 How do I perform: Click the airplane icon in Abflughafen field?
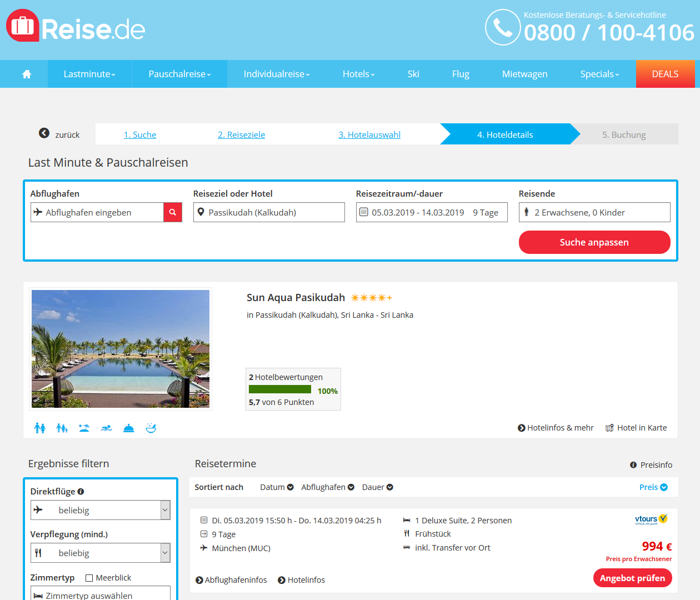click(x=38, y=212)
